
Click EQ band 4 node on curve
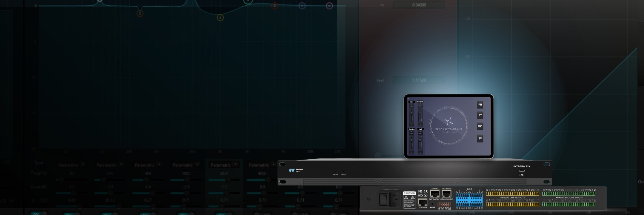pyautogui.click(x=220, y=17)
